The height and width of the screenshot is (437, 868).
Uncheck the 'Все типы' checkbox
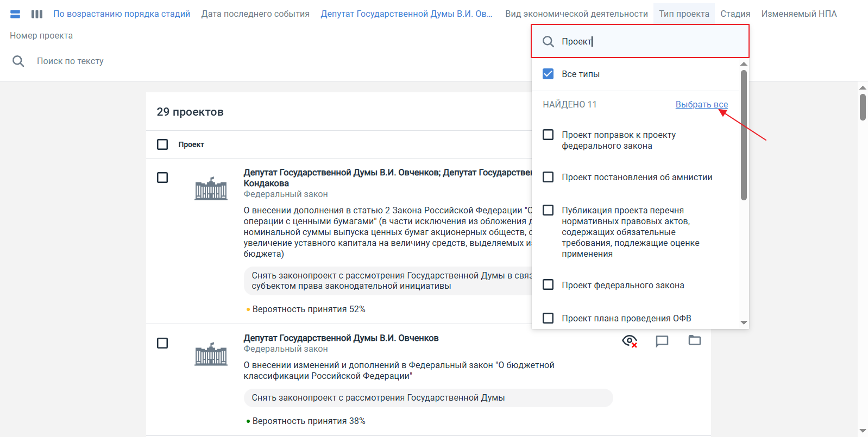(x=548, y=74)
